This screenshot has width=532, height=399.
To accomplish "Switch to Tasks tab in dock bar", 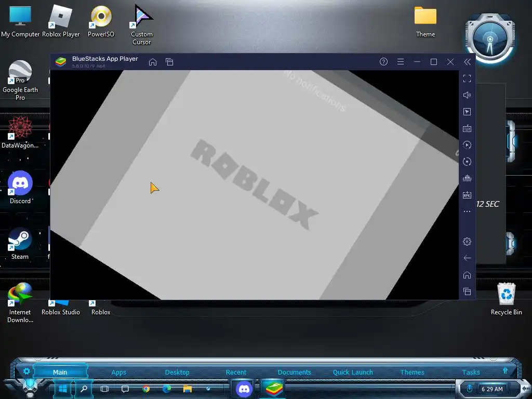I will coord(471,372).
